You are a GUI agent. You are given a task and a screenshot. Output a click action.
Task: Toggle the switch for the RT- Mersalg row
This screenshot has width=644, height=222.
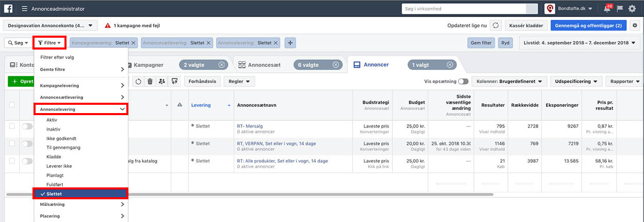click(x=27, y=126)
